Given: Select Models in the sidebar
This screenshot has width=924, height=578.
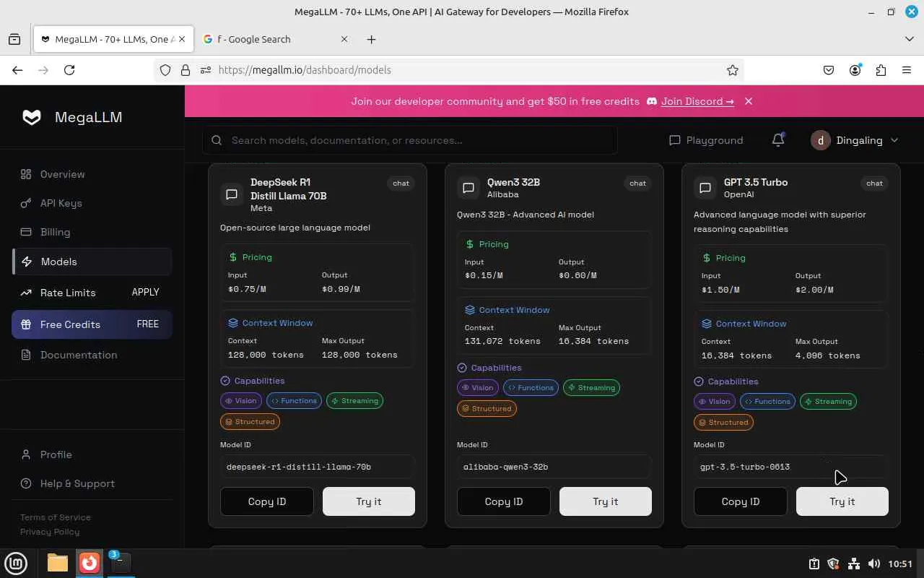Looking at the screenshot, I should (92, 262).
